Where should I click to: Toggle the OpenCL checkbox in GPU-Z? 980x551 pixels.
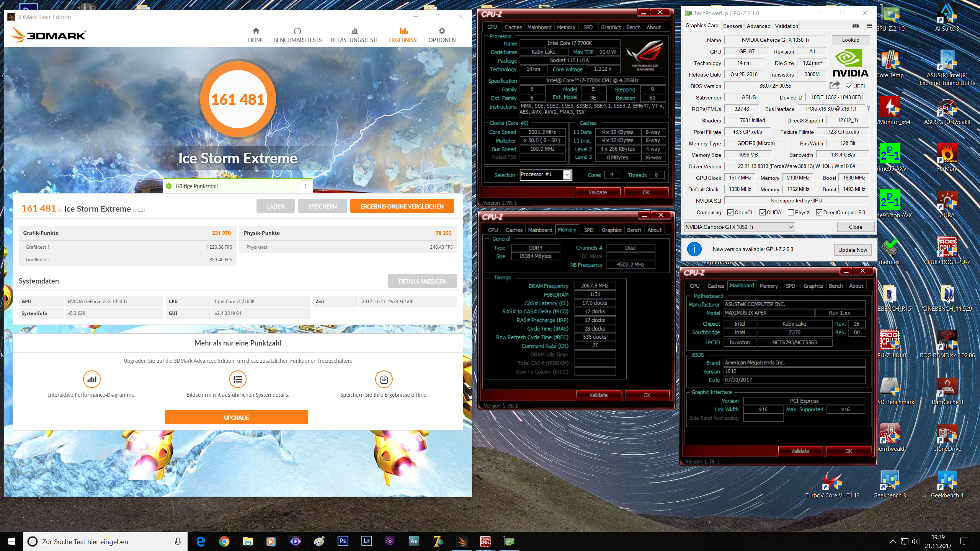pyautogui.click(x=730, y=212)
